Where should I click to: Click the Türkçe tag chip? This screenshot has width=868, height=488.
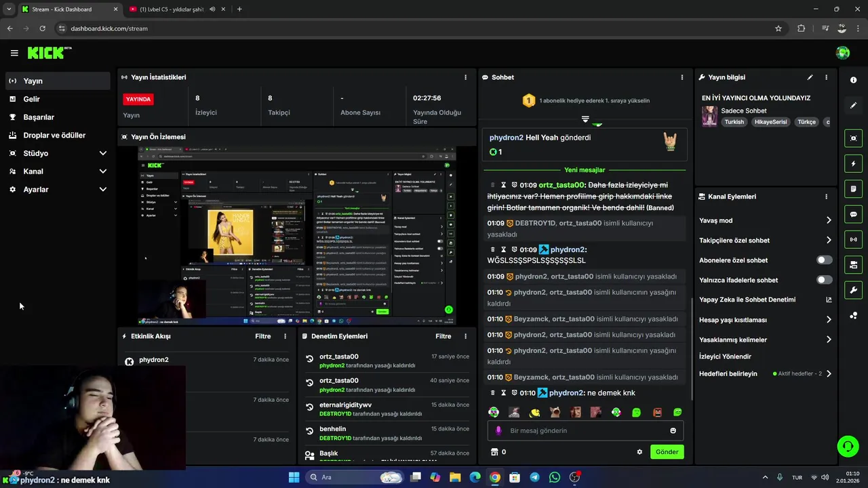pos(806,122)
